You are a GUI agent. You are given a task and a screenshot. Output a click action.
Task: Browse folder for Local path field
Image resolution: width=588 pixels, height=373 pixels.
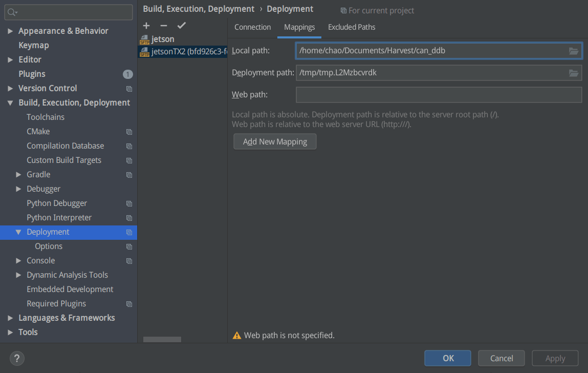(x=573, y=51)
